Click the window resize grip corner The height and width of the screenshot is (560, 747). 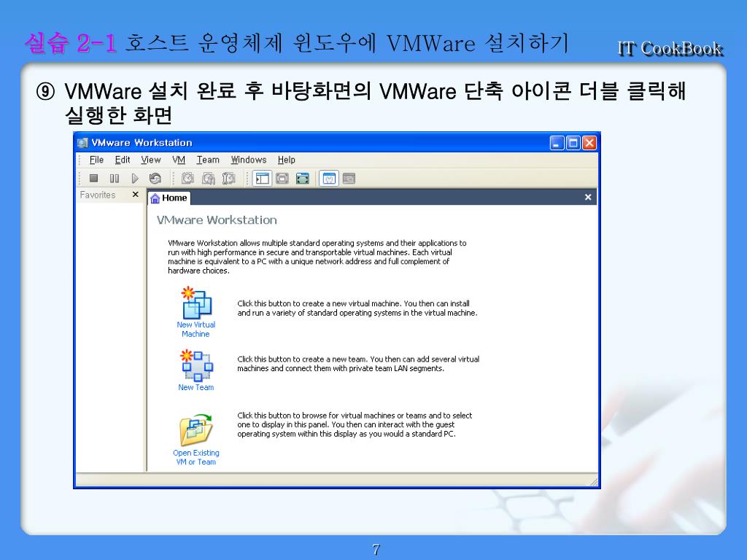point(594,482)
